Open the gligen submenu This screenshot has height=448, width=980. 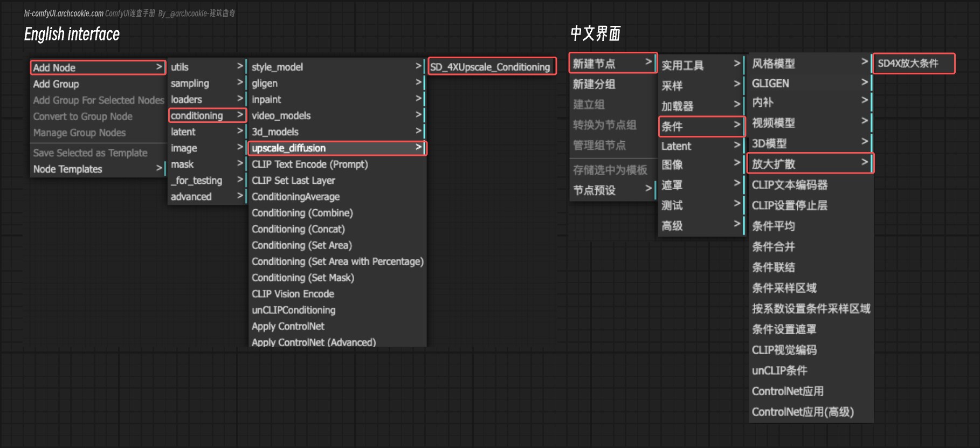pos(337,83)
